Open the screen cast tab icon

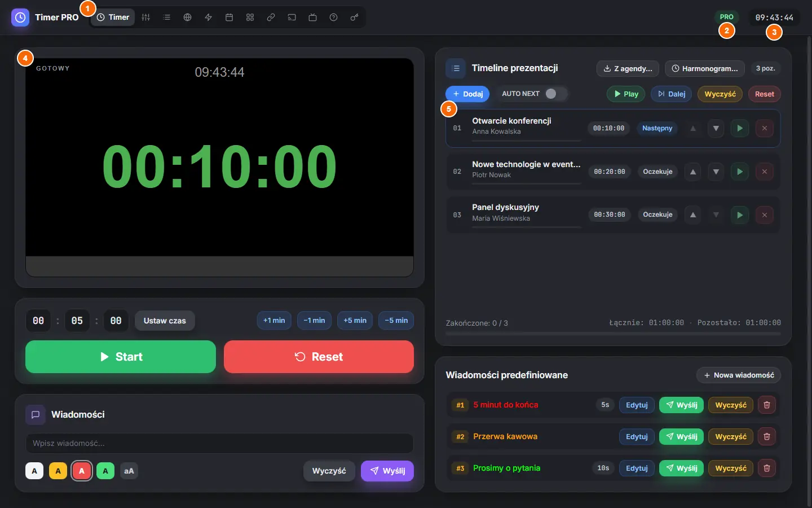click(292, 17)
